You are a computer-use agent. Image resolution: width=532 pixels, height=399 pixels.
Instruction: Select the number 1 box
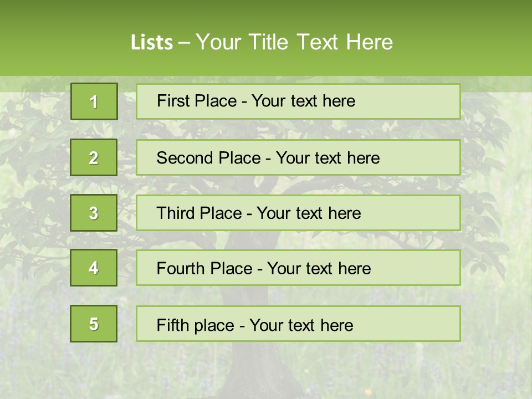pos(94,101)
